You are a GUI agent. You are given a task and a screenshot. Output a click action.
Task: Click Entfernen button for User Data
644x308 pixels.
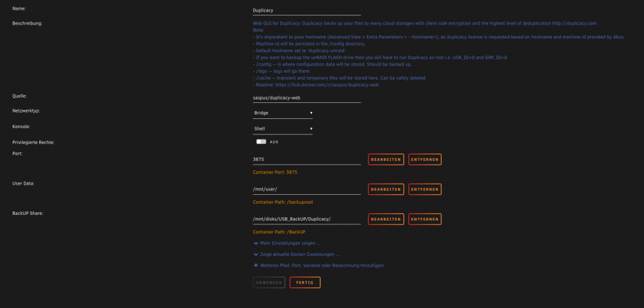pyautogui.click(x=424, y=190)
